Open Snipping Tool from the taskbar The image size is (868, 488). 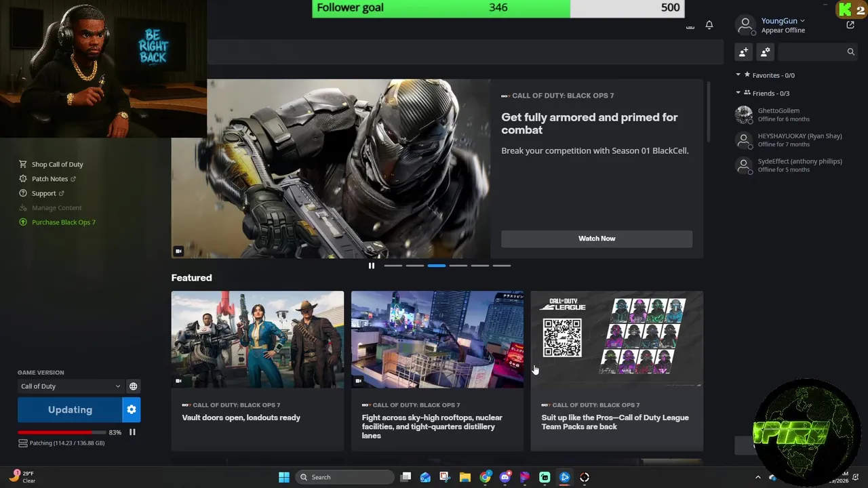click(x=445, y=477)
